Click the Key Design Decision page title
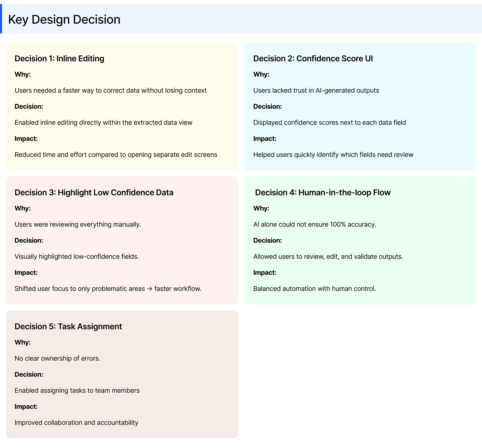Viewport: 482px width, 448px height. pyautogui.click(x=64, y=20)
